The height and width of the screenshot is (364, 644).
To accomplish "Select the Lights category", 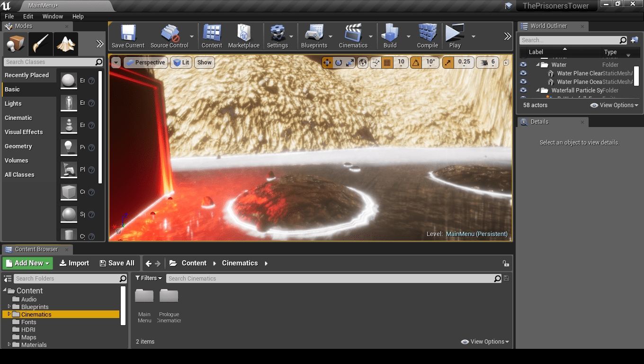I will 29,104.
